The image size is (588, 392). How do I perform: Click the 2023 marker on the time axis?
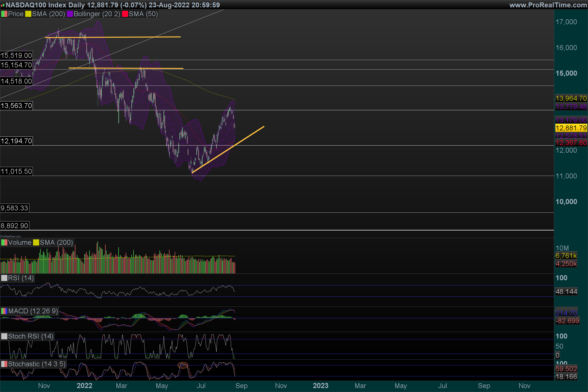tap(320, 385)
